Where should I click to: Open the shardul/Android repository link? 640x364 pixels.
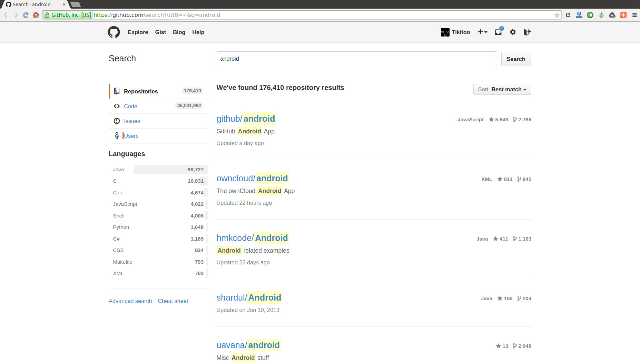coord(249,297)
